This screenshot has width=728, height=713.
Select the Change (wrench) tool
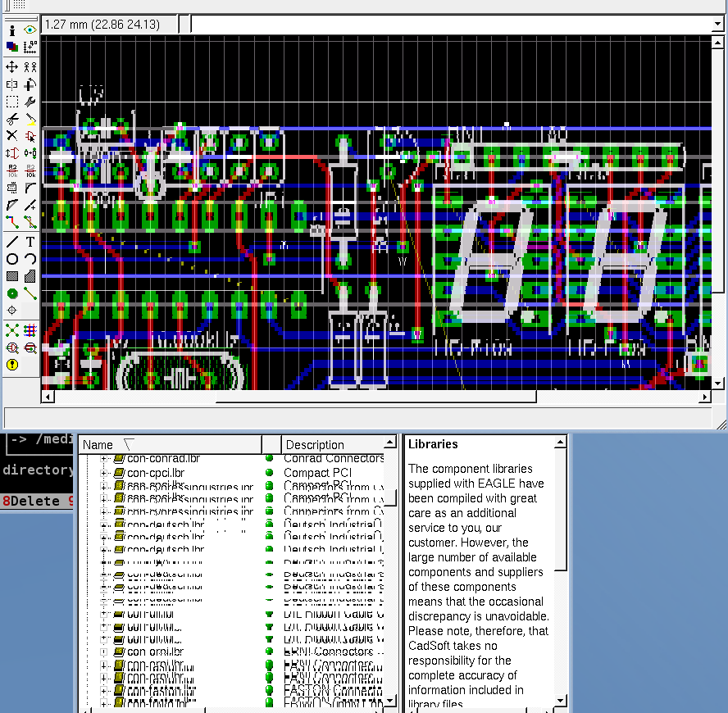[30, 102]
